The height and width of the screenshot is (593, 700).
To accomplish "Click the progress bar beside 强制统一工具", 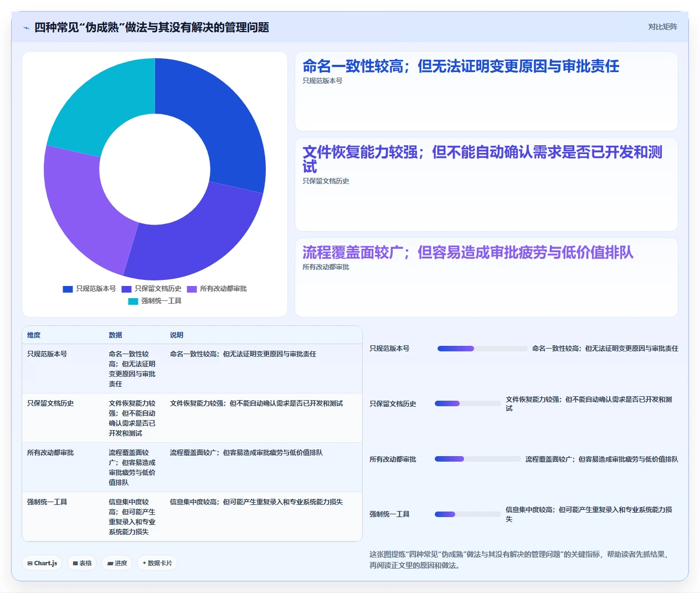I will 468,514.
